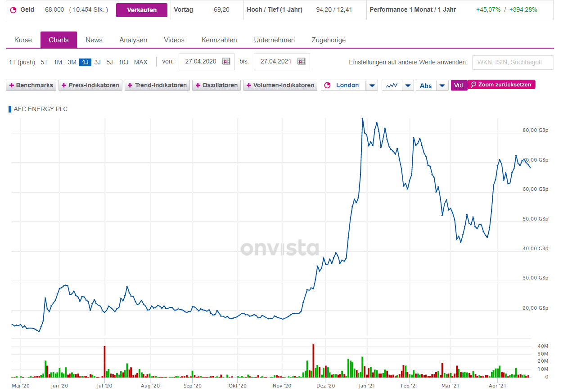
Task: Select the MAX time range
Action: coord(141,62)
